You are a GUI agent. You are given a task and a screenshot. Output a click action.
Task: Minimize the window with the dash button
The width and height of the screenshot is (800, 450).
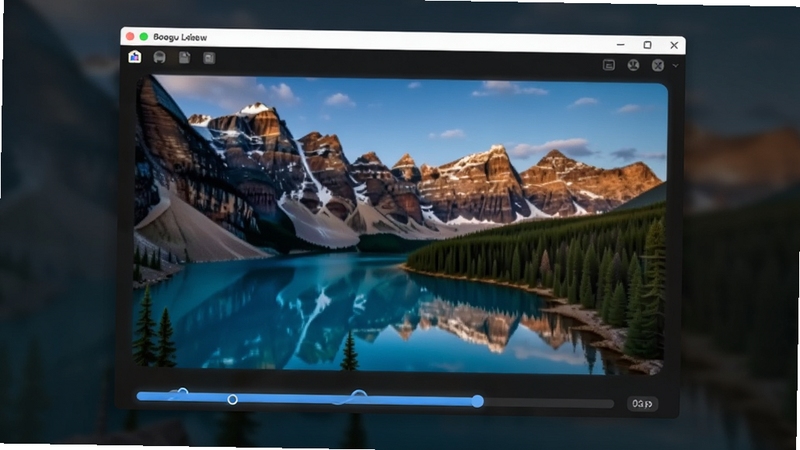(620, 44)
